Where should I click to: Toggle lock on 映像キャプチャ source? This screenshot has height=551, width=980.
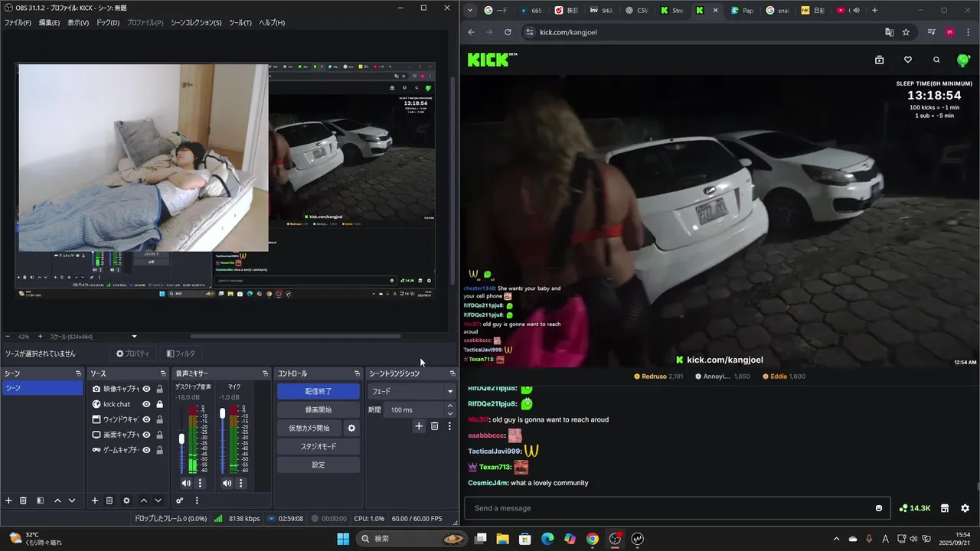(x=159, y=389)
